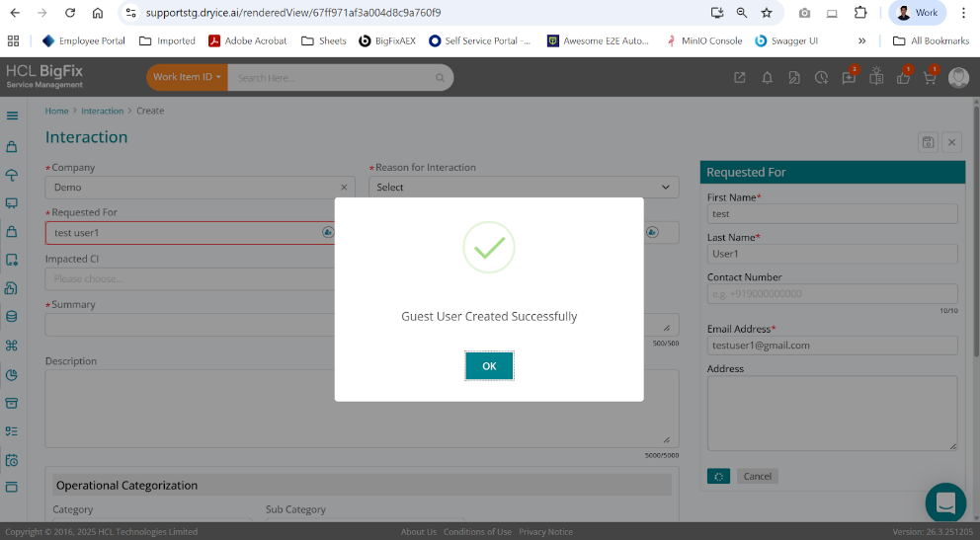
Task: Open the Privacy Notice footer link
Action: [x=545, y=532]
